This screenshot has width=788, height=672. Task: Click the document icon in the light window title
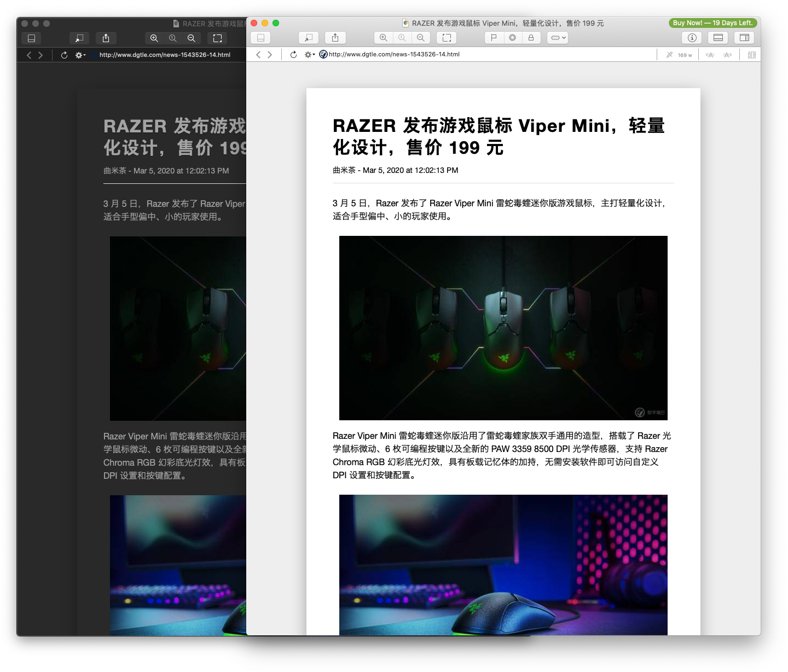click(x=405, y=23)
